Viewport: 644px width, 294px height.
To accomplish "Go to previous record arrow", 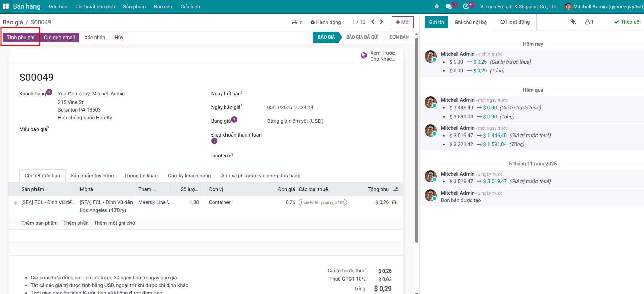I will 373,22.
